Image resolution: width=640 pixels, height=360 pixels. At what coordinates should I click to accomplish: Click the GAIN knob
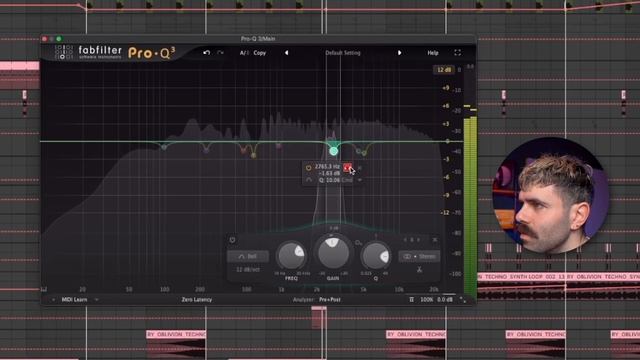[333, 253]
